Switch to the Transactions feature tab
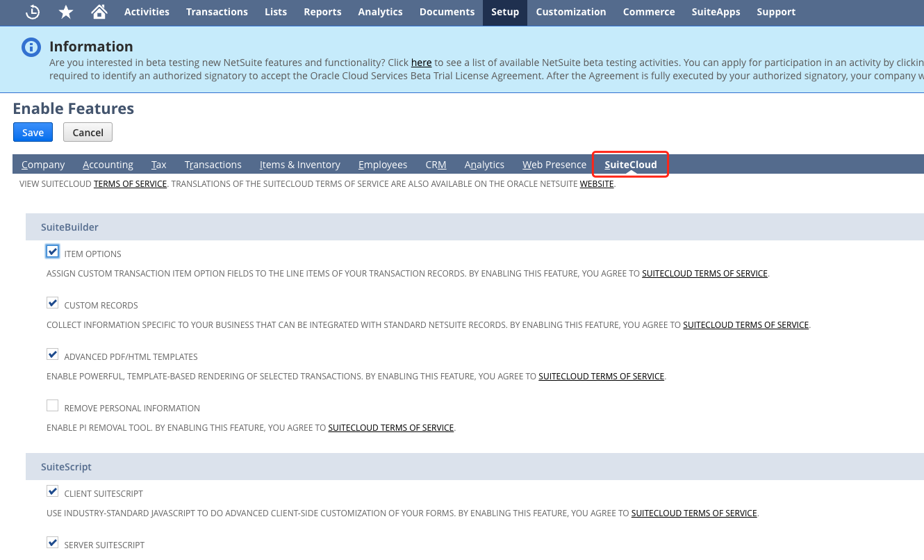924x560 pixels. click(x=213, y=165)
